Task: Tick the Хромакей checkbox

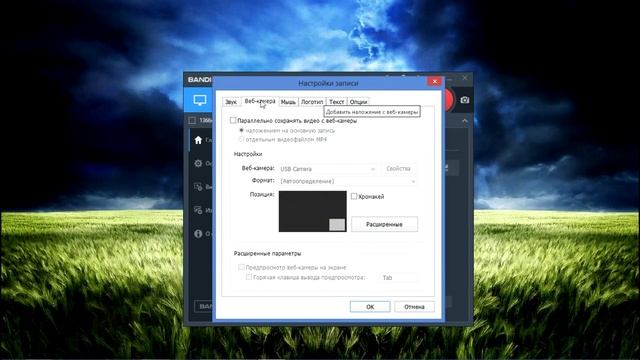Action: click(354, 196)
